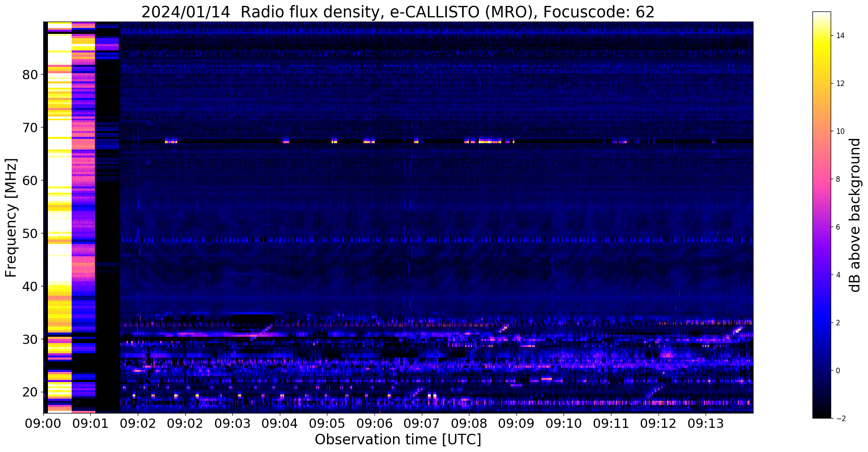Click the 09:01 time tick label

(x=90, y=423)
